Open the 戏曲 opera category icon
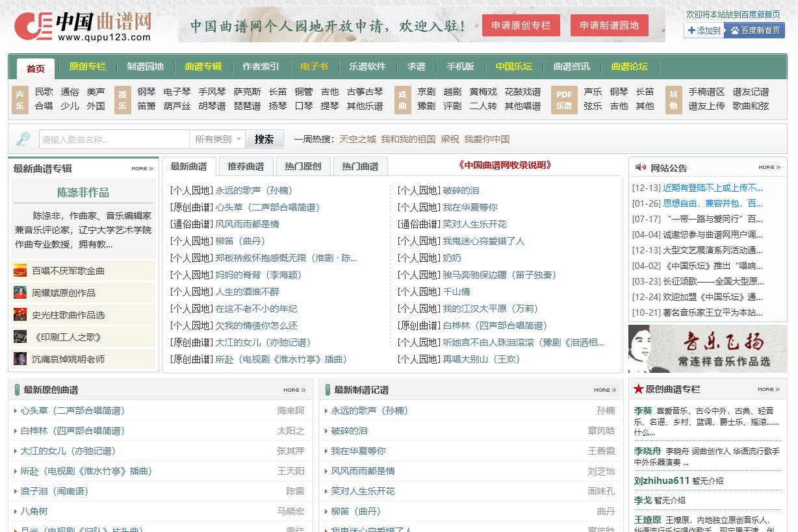Image resolution: width=798 pixels, height=532 pixels. click(x=404, y=101)
